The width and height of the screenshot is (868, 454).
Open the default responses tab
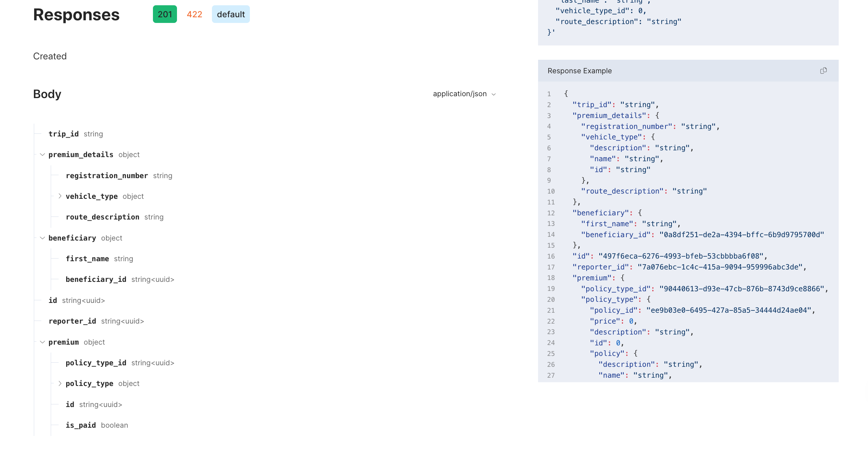(x=230, y=14)
